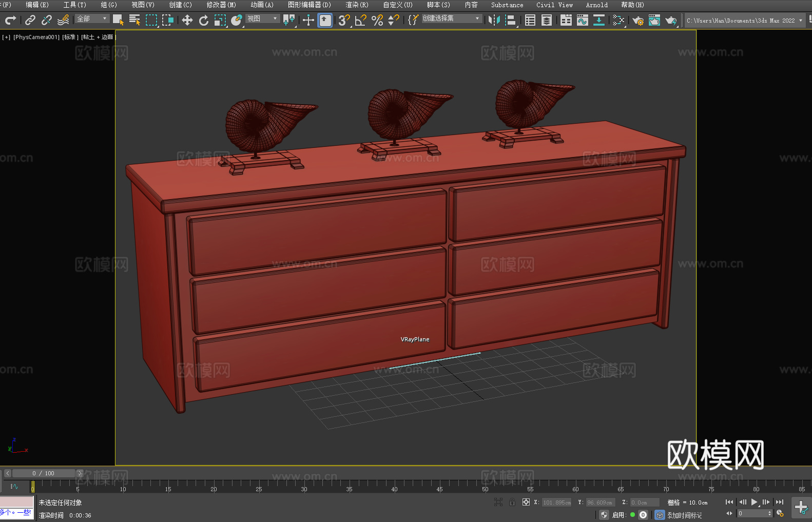Open the 渲染(R) menu
This screenshot has height=522, width=812.
click(357, 5)
